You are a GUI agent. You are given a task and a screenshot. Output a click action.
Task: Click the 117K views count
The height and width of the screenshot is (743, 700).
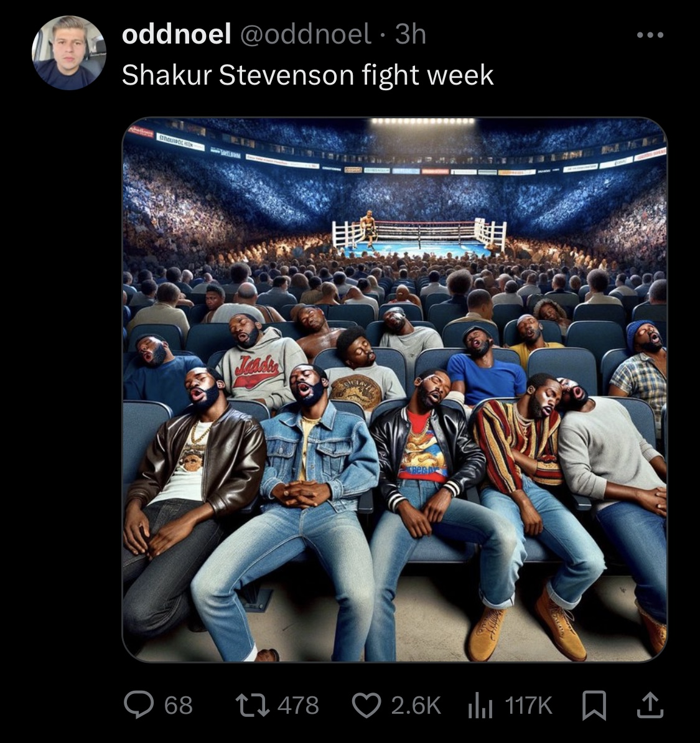pyautogui.click(x=529, y=706)
